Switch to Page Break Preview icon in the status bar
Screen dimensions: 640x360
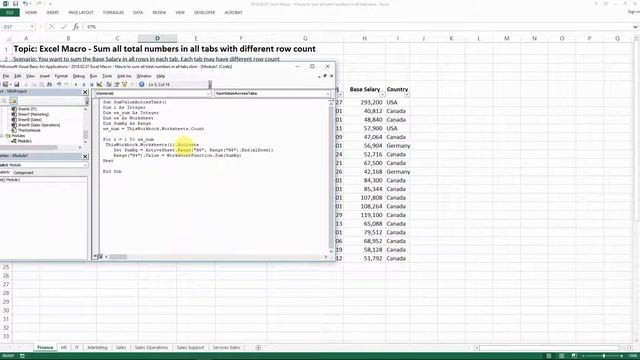coord(574,356)
